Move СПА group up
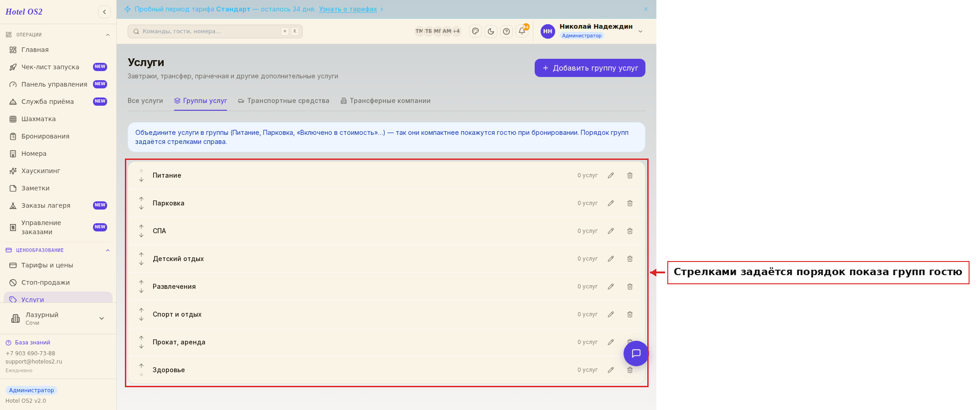The width and height of the screenshot is (980, 410). point(141,227)
